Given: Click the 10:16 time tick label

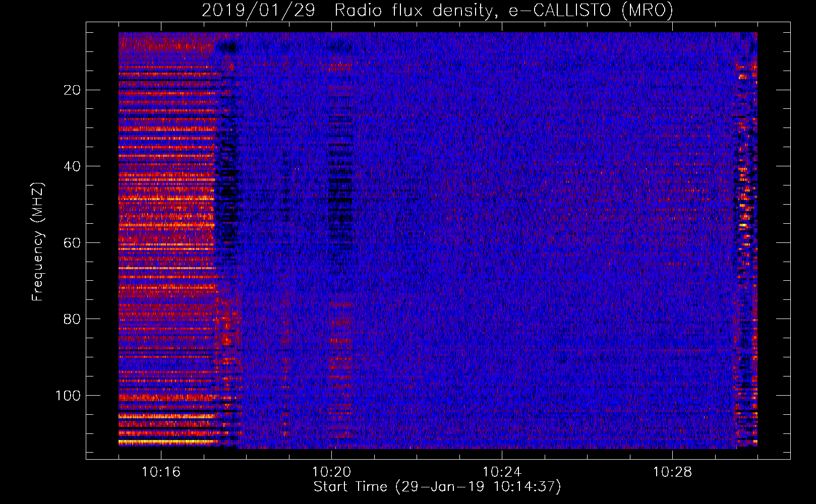Looking at the screenshot, I should click(161, 472).
